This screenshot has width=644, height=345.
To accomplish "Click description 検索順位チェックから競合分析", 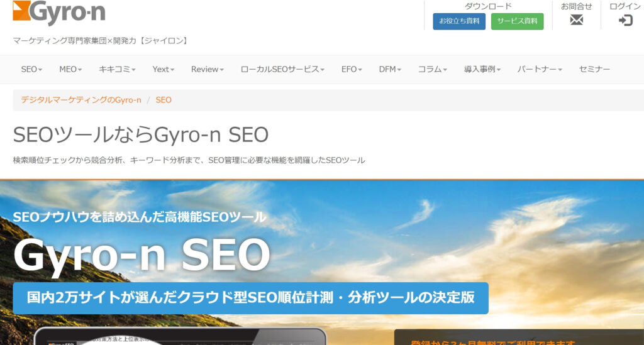I will [189, 160].
